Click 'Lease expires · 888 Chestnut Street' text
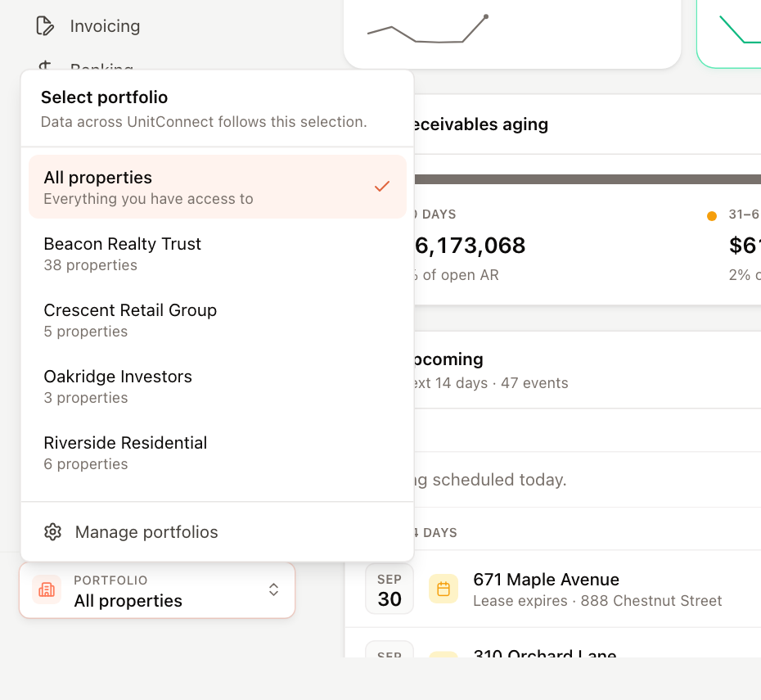761x700 pixels. (597, 601)
